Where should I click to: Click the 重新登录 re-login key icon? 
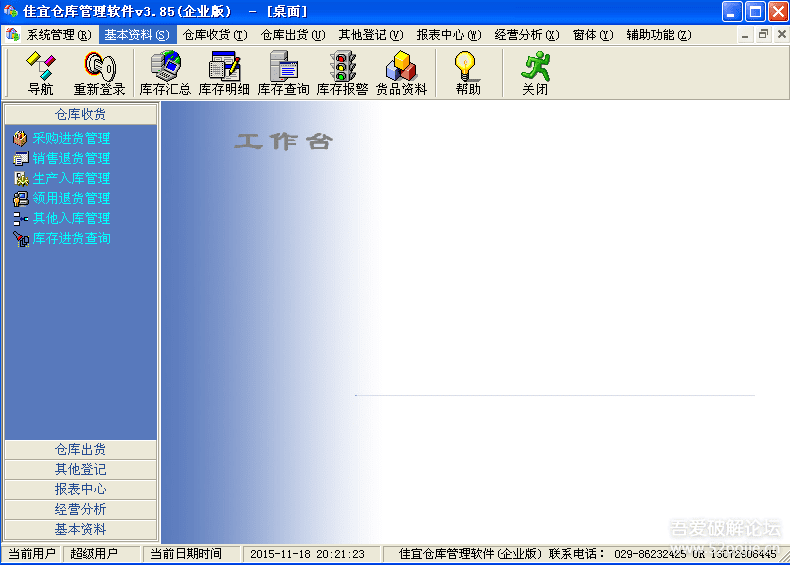(x=99, y=73)
